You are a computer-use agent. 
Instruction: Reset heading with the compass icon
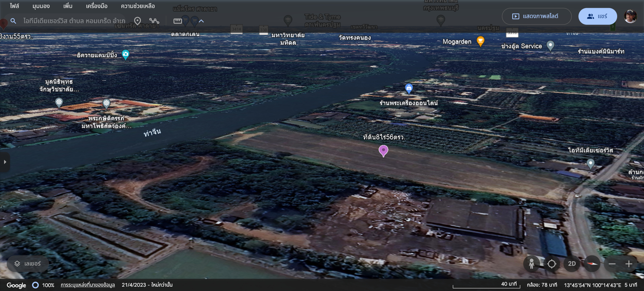592,264
